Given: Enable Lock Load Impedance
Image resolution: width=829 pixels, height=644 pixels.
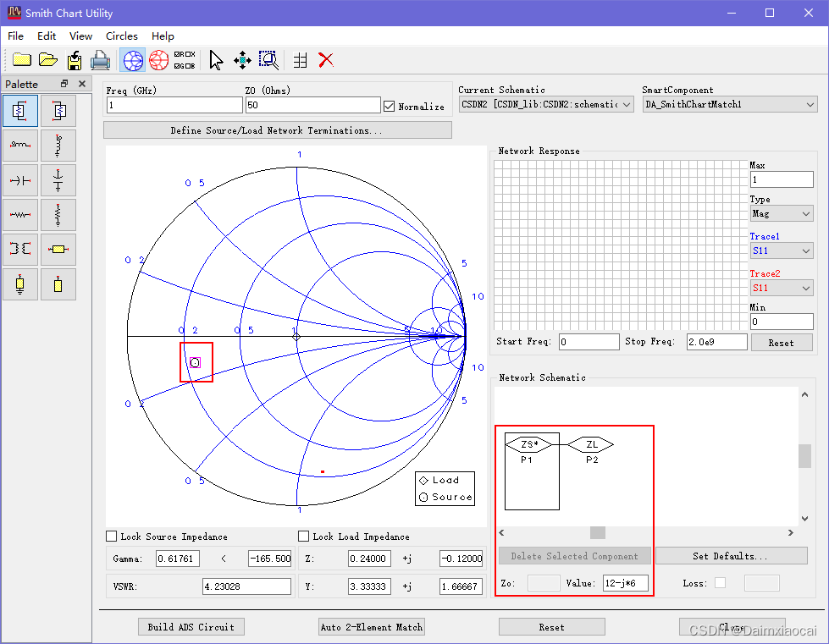Looking at the screenshot, I should [303, 537].
